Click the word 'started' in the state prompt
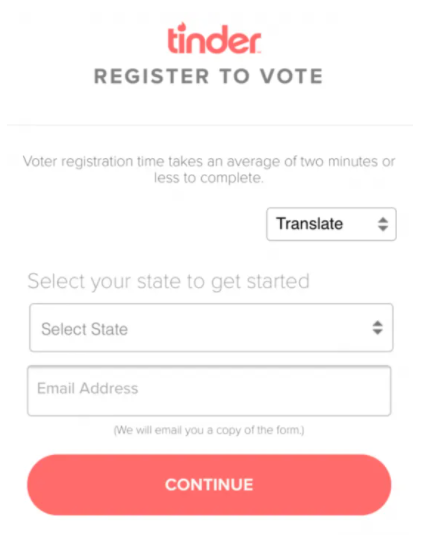The width and height of the screenshot is (424, 535). (278, 281)
